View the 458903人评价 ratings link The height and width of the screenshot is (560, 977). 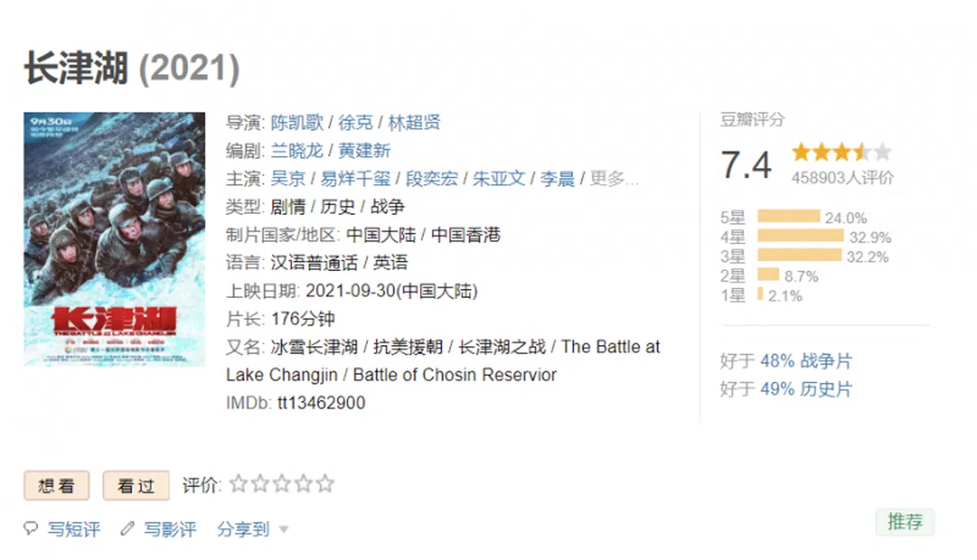coord(842,177)
